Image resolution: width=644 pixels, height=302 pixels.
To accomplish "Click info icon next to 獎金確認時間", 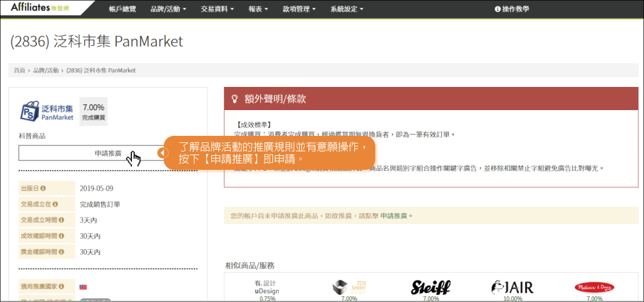I will pos(61,252).
